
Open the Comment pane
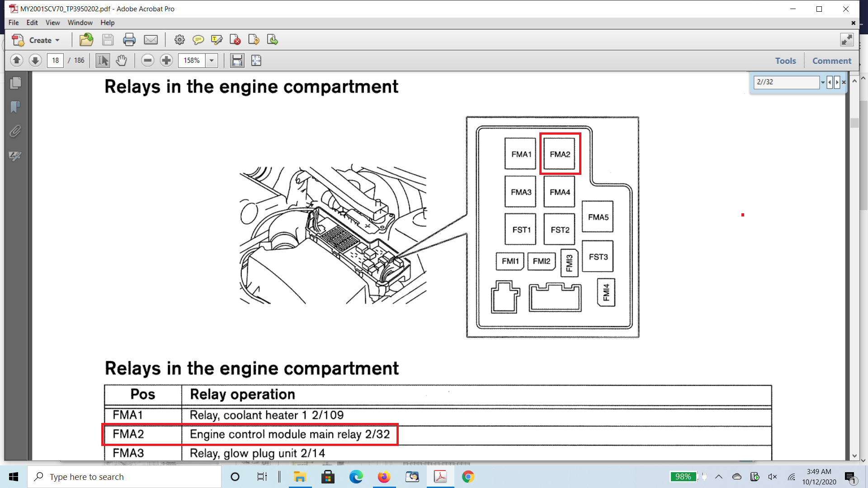tap(831, 61)
